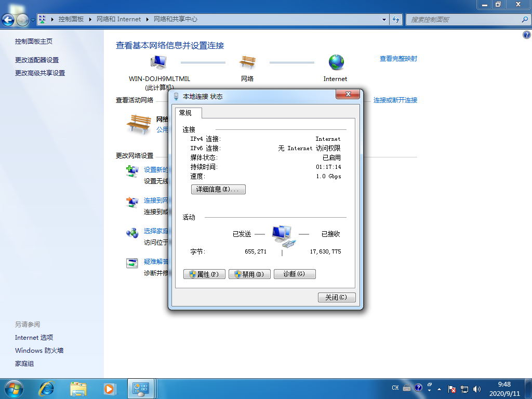Open the blue Help question mark icon

pos(526,35)
